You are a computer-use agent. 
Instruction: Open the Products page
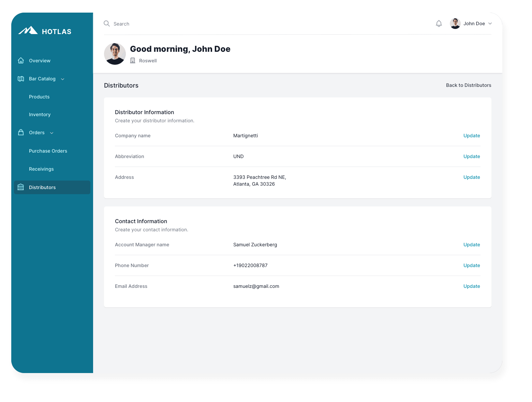coord(39,97)
